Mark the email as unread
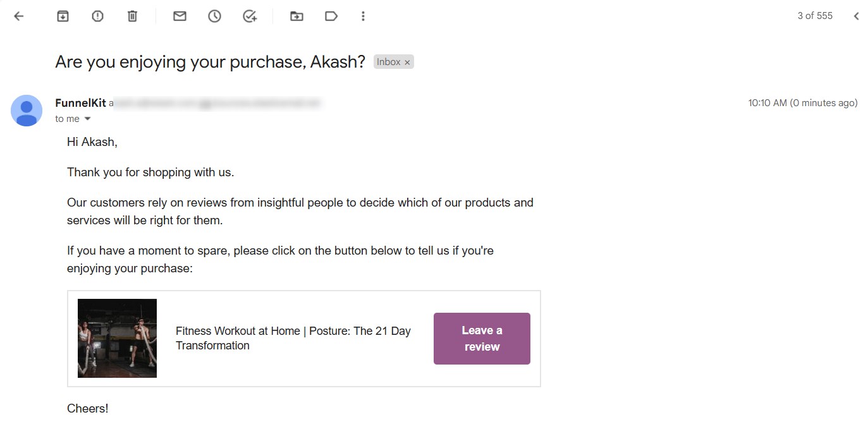The height and width of the screenshot is (429, 868). (180, 16)
